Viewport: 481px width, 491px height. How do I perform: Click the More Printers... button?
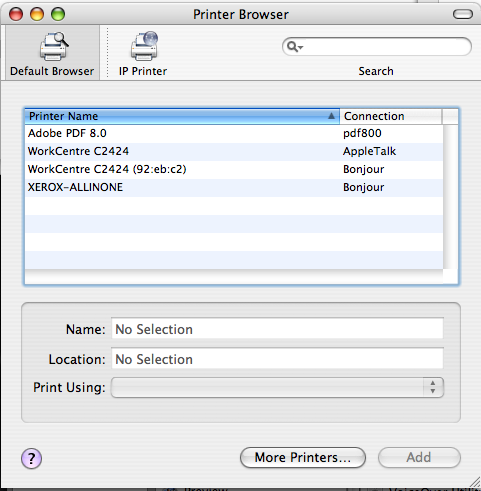303,458
